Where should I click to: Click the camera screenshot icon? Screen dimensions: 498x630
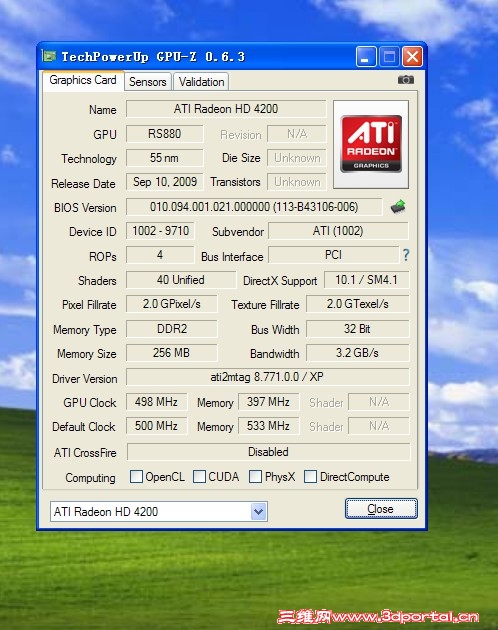click(406, 80)
